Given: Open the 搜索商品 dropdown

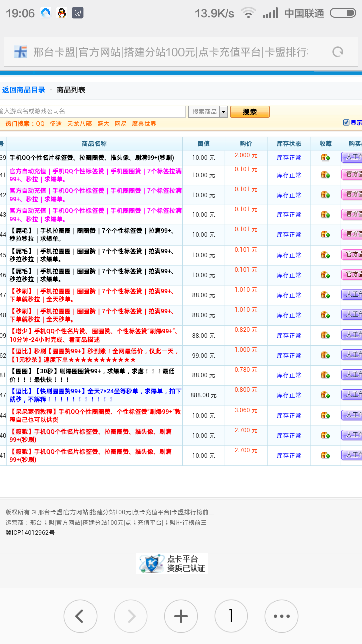Looking at the screenshot, I should coord(208,112).
